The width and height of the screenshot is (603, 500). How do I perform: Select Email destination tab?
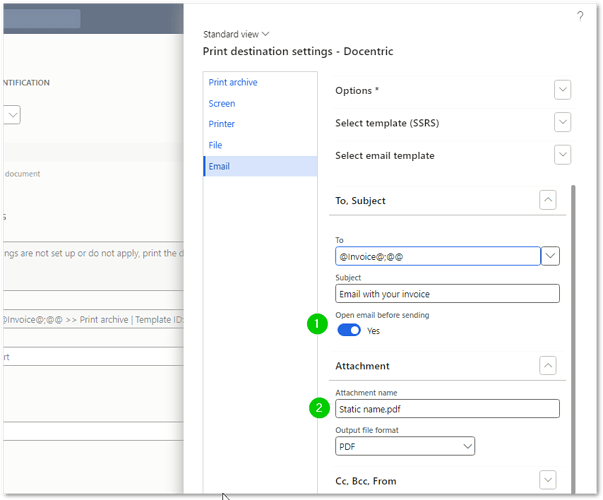(x=219, y=166)
